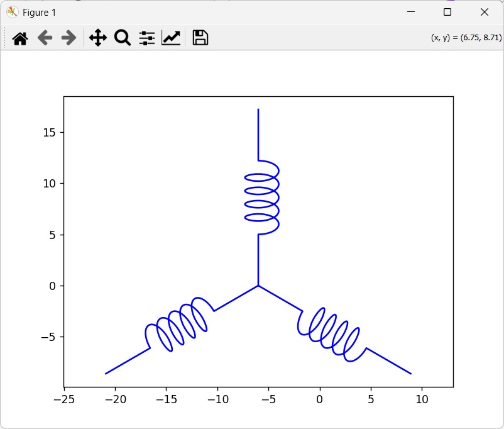
Task: Click the central junction of three lines
Action: click(258, 286)
